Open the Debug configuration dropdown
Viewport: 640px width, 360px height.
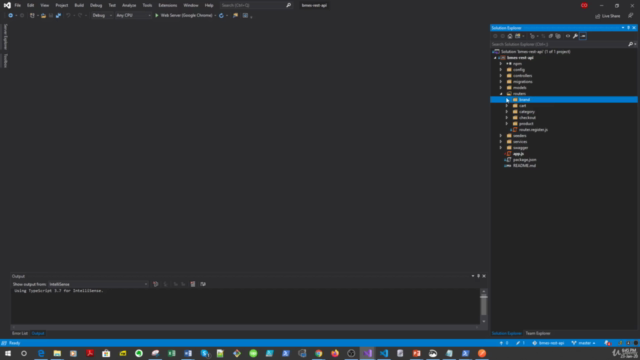tap(102, 16)
